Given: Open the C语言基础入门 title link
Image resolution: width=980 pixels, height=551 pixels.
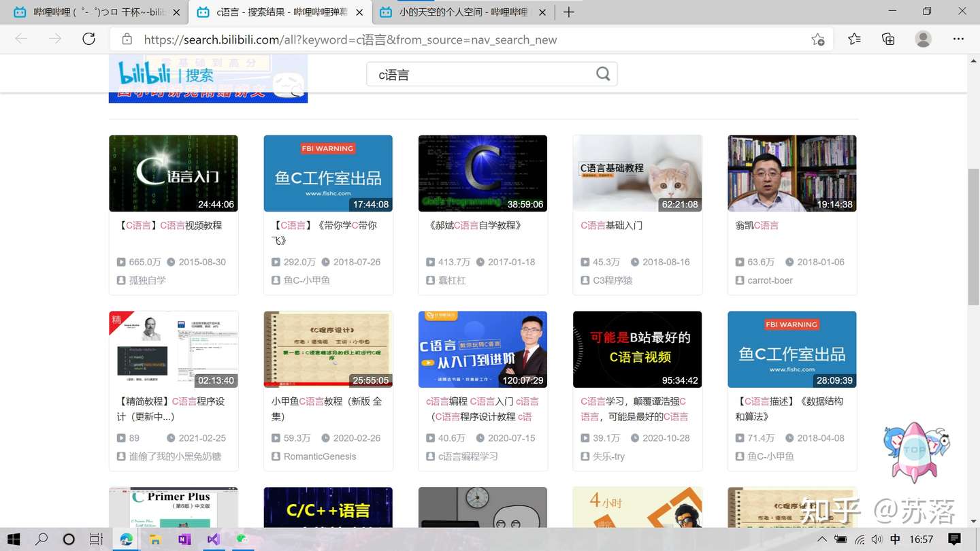Looking at the screenshot, I should tap(611, 225).
